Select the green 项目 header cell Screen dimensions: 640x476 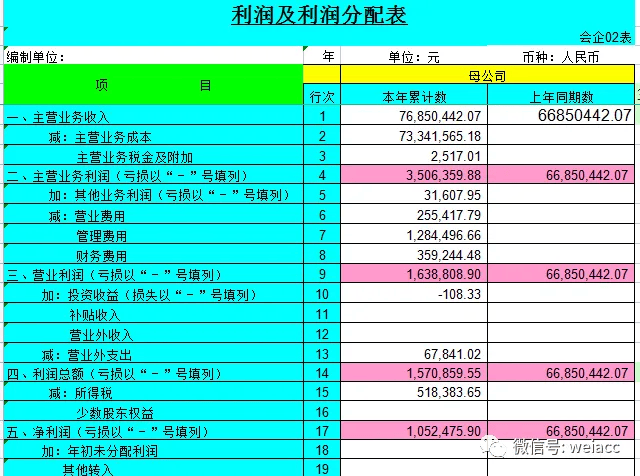click(153, 86)
